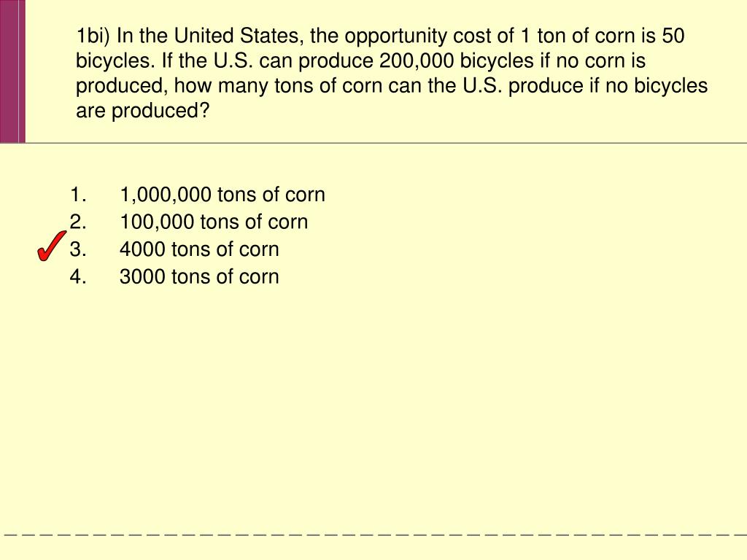747x560 pixels.
Task: Select answer "100,000 tons of corn"
Action: [x=214, y=222]
